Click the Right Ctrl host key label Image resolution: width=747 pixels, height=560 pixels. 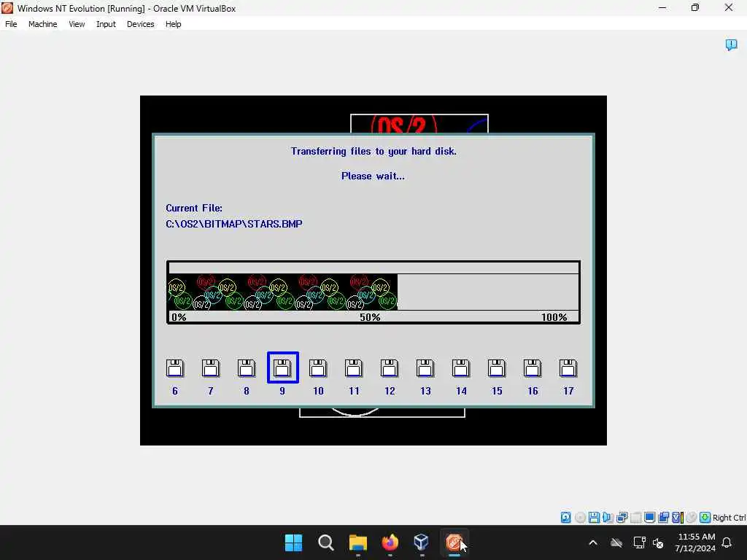coord(729,518)
